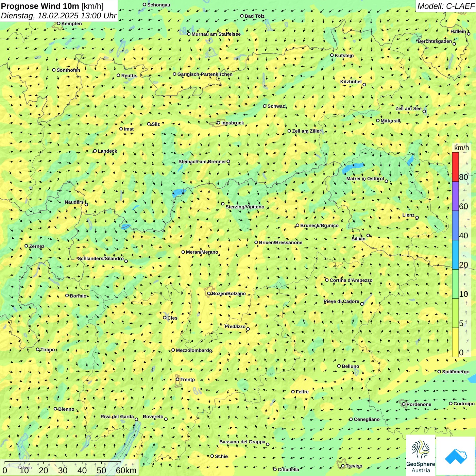Click the Murnau am Staffelsee label
Screen dimensions: 476x476
tap(216, 34)
